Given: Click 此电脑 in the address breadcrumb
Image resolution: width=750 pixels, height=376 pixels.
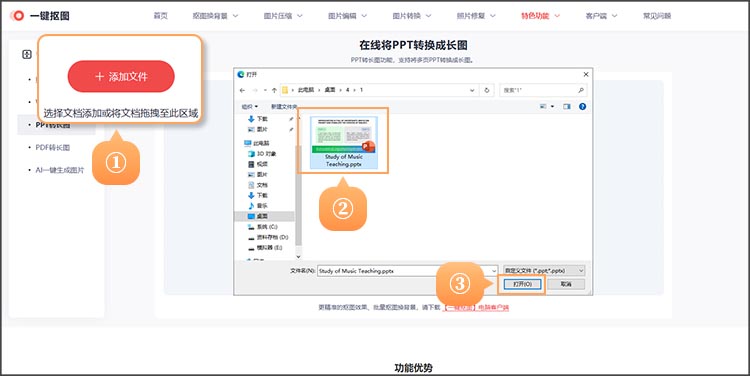Looking at the screenshot, I should (x=306, y=90).
